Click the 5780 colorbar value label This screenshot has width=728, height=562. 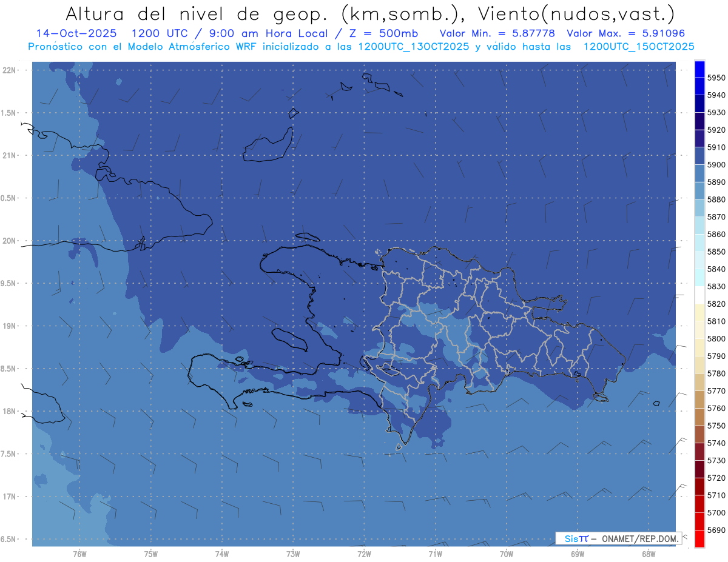[x=716, y=373]
